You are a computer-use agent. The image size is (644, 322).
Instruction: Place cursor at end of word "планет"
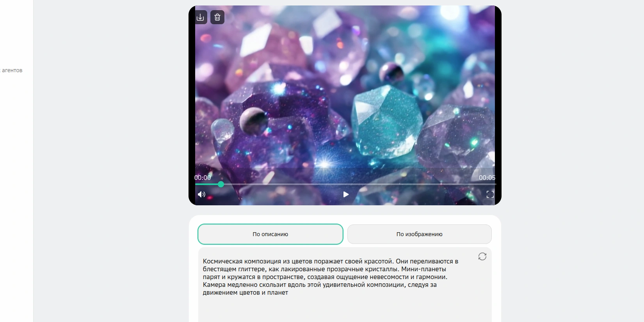[288, 293]
